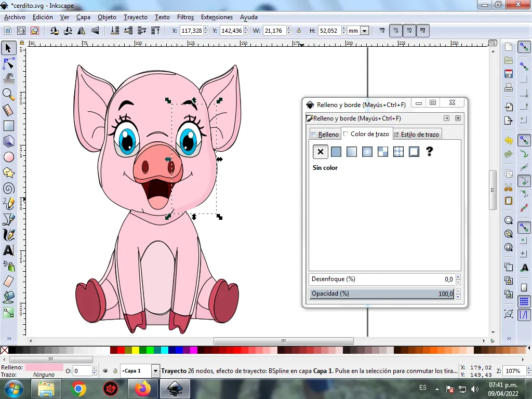Pick yellow from the color palette
This screenshot has width=532, height=399.
(x=136, y=350)
